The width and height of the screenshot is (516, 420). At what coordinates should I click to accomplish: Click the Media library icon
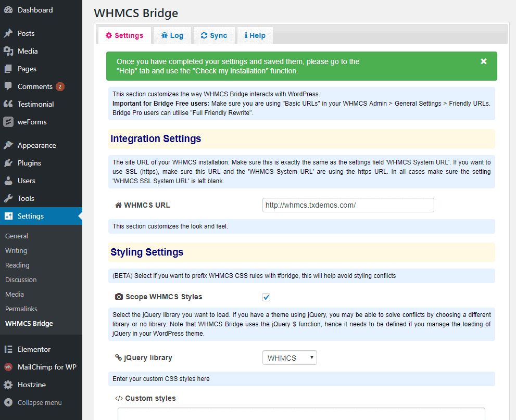point(8,51)
